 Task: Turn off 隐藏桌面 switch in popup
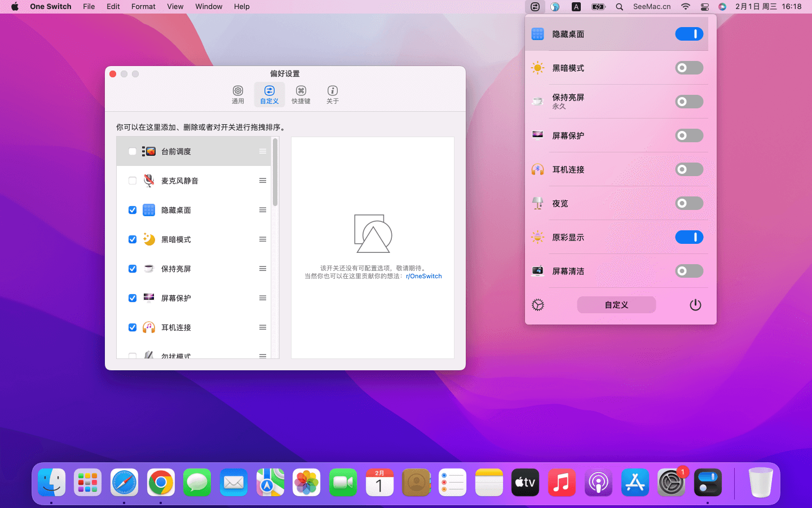click(689, 34)
